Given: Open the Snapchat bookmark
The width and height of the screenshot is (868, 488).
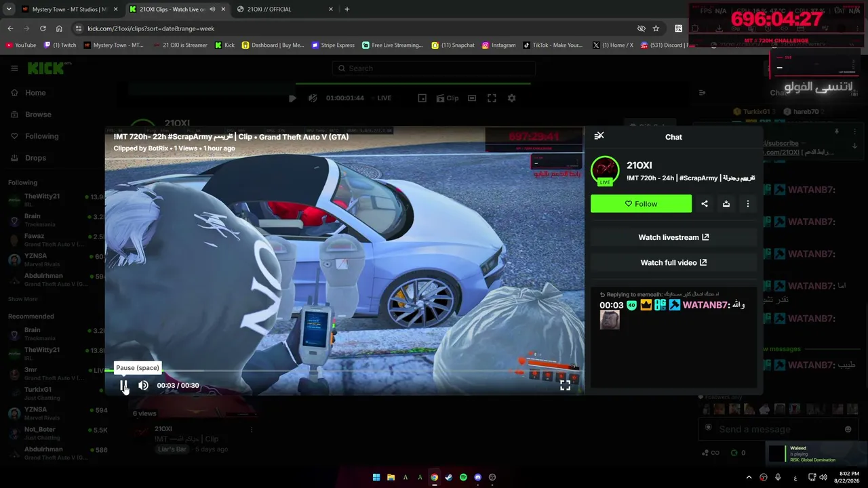Looking at the screenshot, I should point(454,45).
